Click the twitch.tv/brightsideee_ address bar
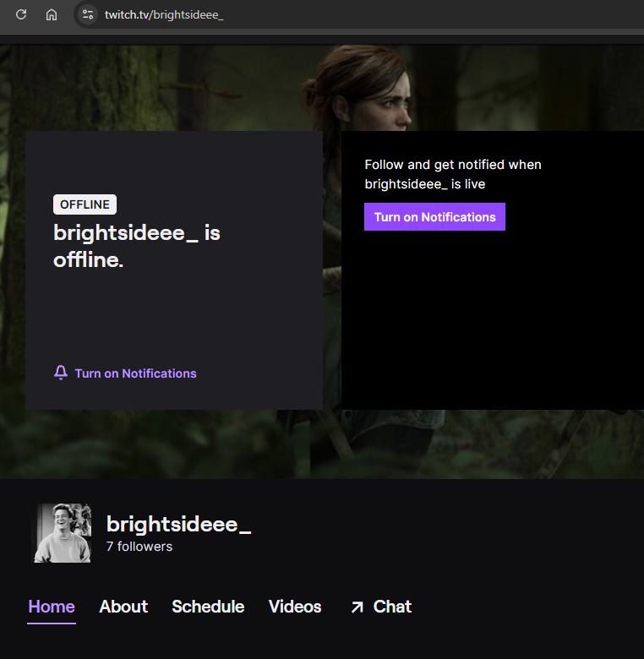Viewport: 644px width, 659px height. tap(164, 14)
